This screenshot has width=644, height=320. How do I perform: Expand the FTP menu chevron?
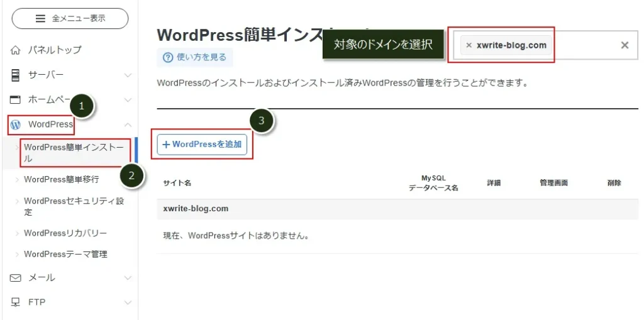pyautogui.click(x=128, y=303)
